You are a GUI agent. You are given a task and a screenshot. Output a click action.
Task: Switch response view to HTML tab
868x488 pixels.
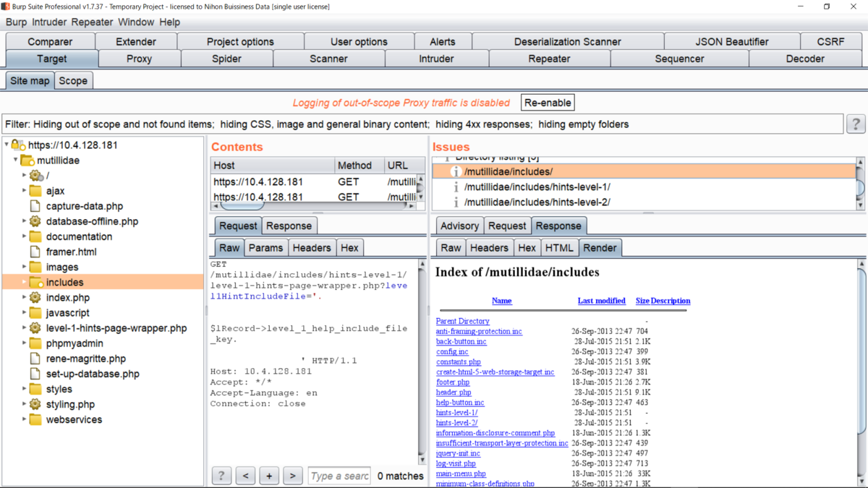(559, 248)
